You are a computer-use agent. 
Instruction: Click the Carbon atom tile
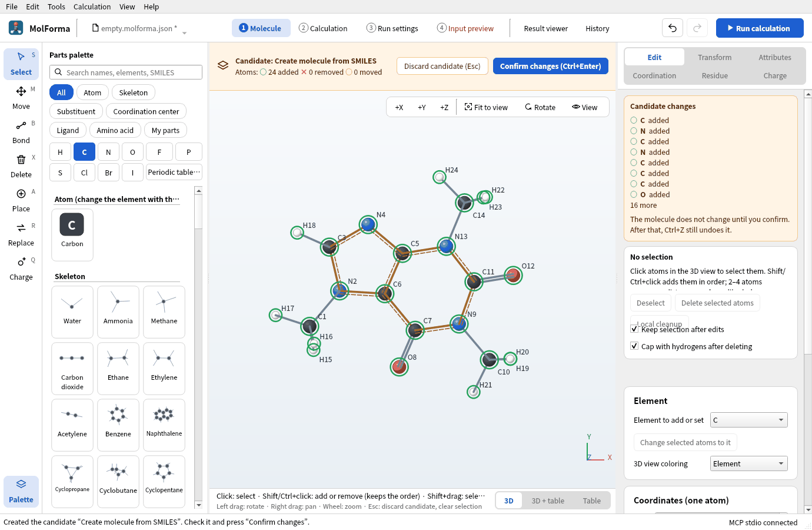pos(72,234)
